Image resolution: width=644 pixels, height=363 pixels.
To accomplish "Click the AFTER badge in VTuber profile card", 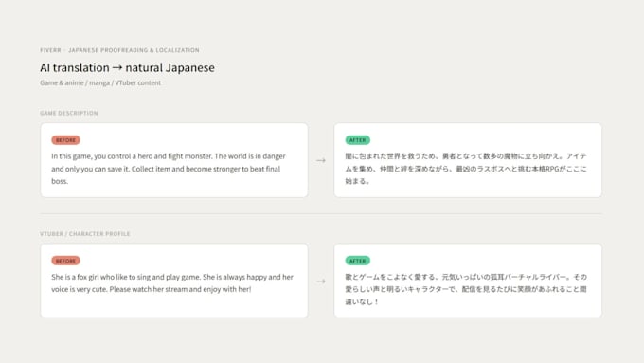I will [x=358, y=261].
